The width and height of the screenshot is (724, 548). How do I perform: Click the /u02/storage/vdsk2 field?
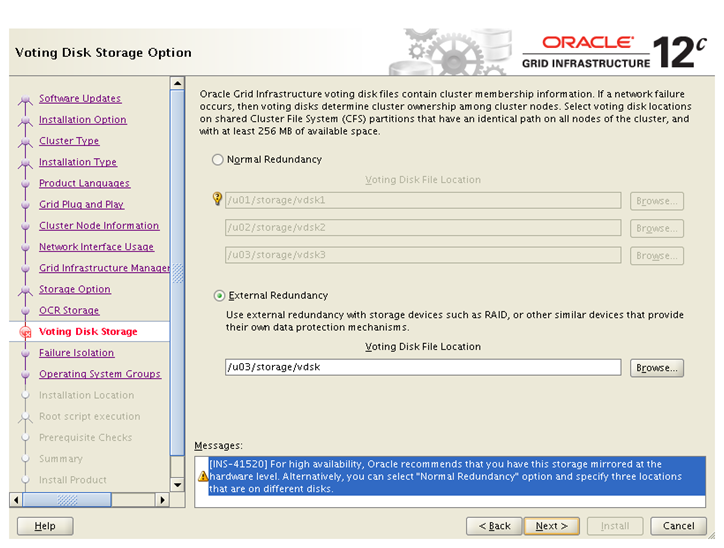[x=423, y=228]
